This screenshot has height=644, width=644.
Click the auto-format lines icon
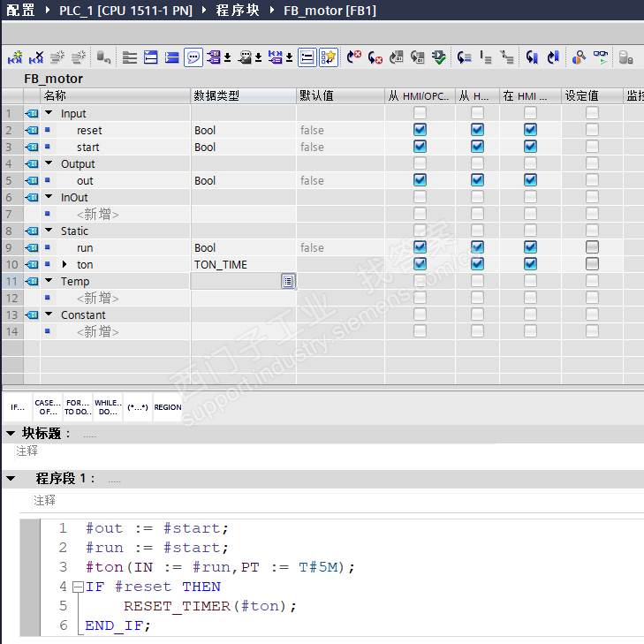pos(507,57)
